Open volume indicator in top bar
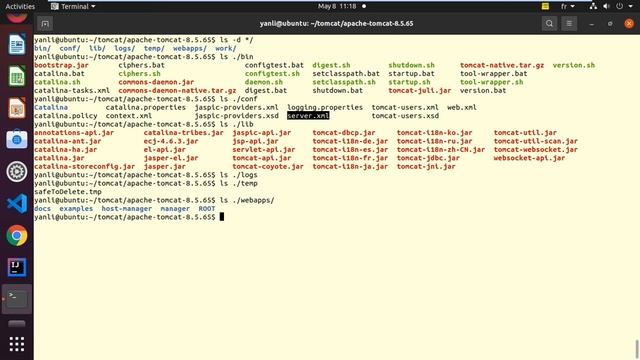The image size is (640, 360). (x=607, y=6)
